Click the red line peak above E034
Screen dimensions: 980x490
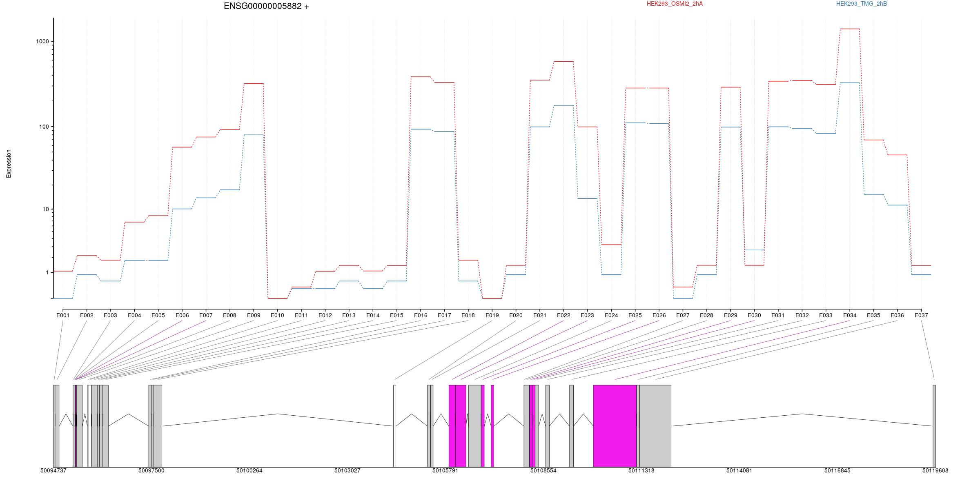pos(850,29)
